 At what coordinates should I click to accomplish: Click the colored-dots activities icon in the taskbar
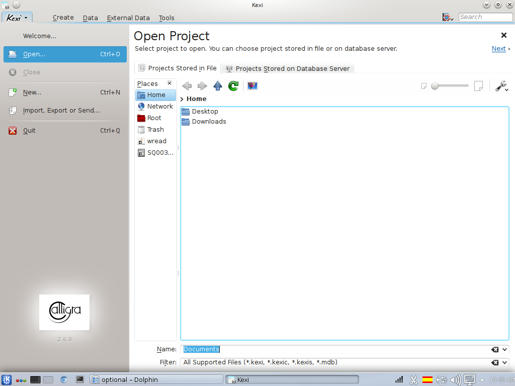coord(21,380)
